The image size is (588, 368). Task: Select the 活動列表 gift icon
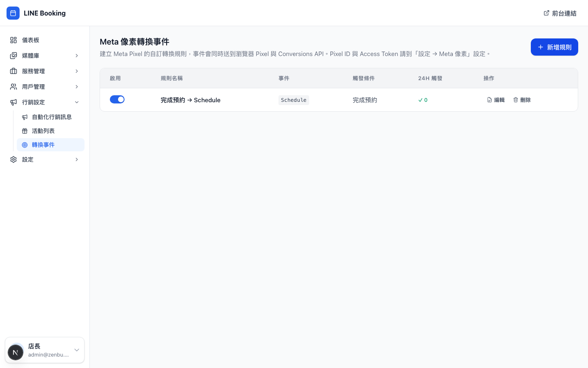click(x=25, y=131)
